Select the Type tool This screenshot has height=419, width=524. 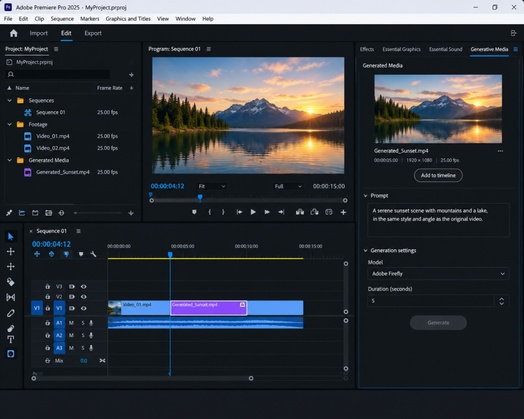click(10, 339)
